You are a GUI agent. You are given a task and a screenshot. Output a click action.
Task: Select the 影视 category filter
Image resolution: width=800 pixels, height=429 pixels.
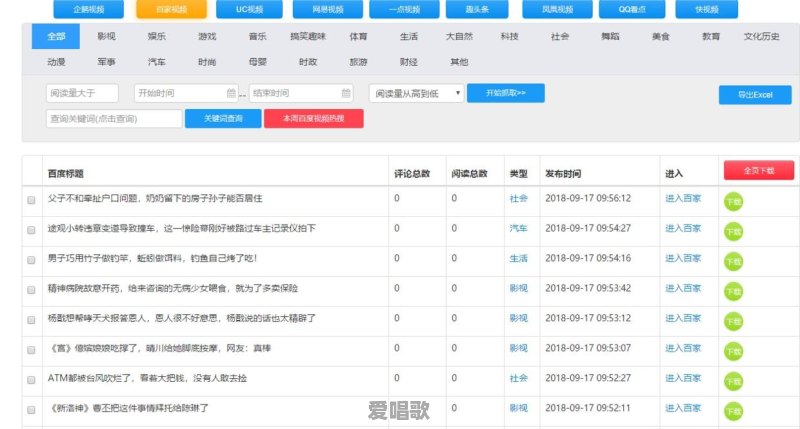click(106, 36)
